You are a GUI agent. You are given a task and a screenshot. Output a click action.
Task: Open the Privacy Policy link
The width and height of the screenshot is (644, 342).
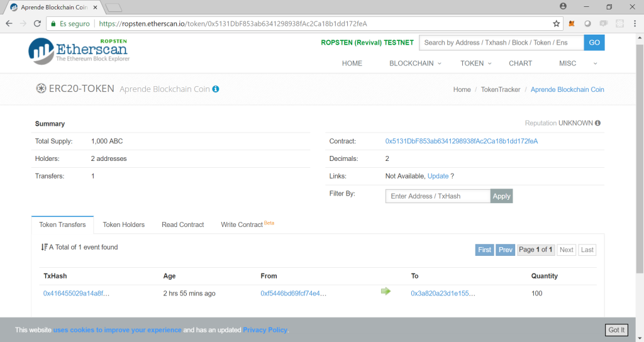[265, 329]
